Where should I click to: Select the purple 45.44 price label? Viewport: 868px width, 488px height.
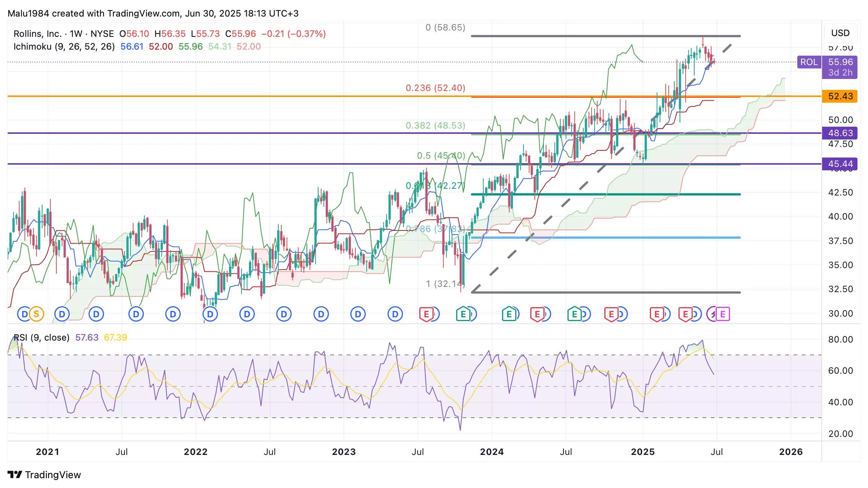click(840, 164)
